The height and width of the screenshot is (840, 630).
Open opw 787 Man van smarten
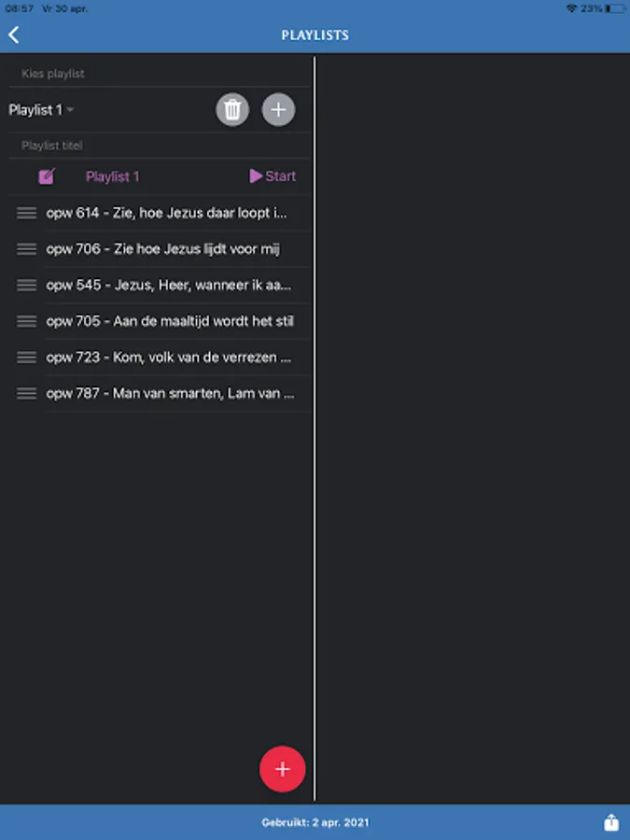point(171,393)
